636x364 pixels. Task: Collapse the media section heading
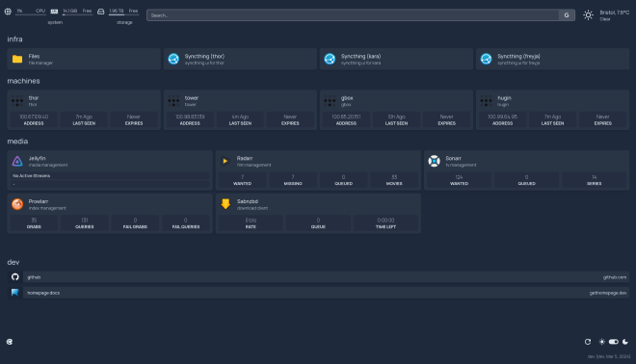17,142
